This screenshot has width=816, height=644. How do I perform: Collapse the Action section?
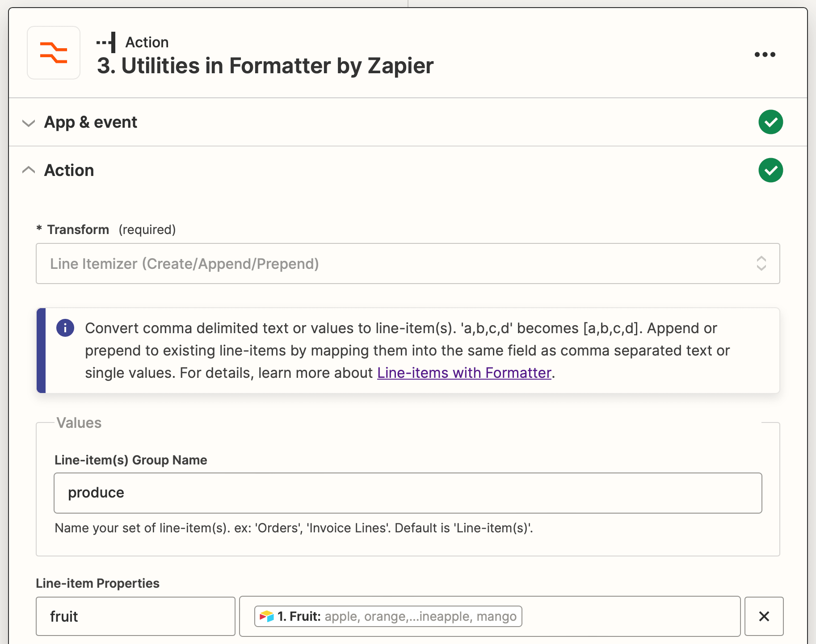click(29, 170)
